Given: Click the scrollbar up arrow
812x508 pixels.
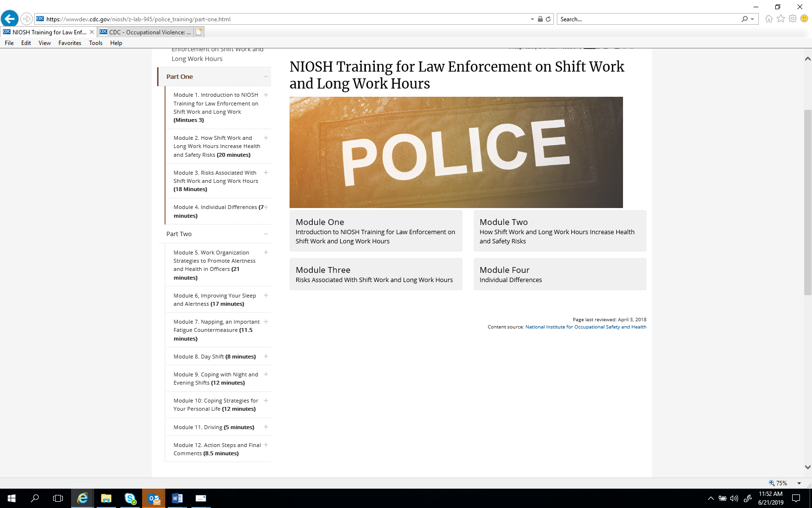Looking at the screenshot, I should (x=808, y=59).
